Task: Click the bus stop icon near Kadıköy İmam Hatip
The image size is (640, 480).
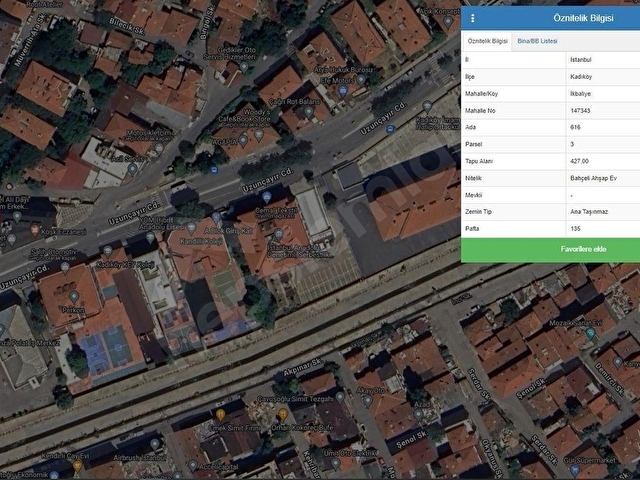Action: point(390,129)
